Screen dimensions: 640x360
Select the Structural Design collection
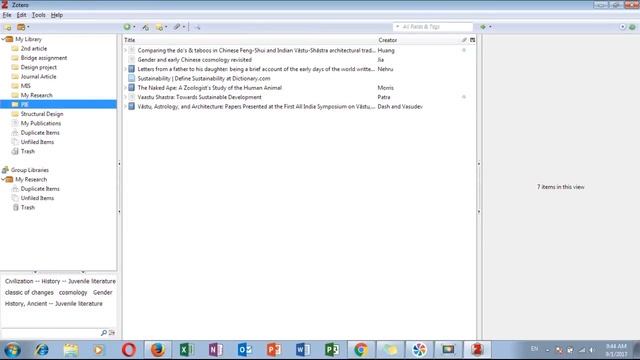point(42,114)
